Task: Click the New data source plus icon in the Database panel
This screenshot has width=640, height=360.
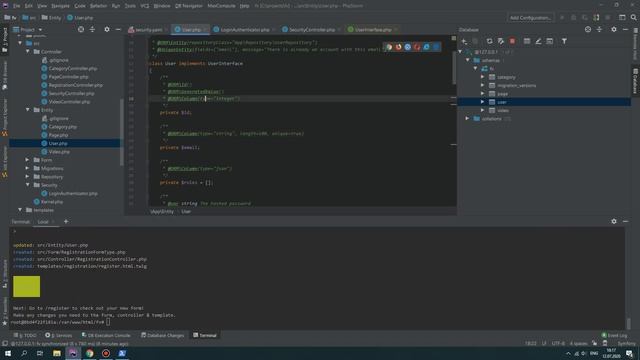Action: (x=464, y=41)
